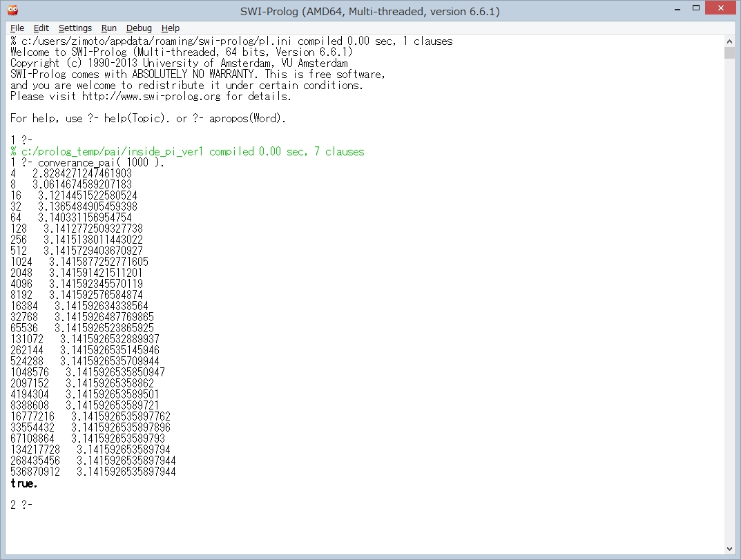Click the row starting with 268435456

click(93, 461)
